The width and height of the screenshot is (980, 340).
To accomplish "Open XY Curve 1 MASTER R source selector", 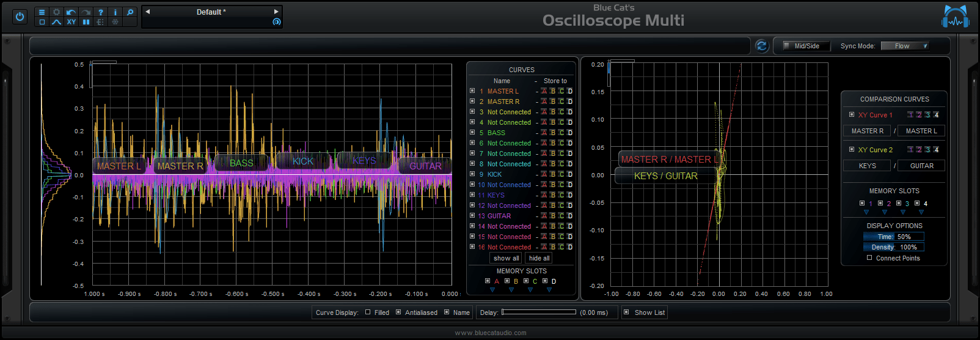I will pyautogui.click(x=867, y=131).
